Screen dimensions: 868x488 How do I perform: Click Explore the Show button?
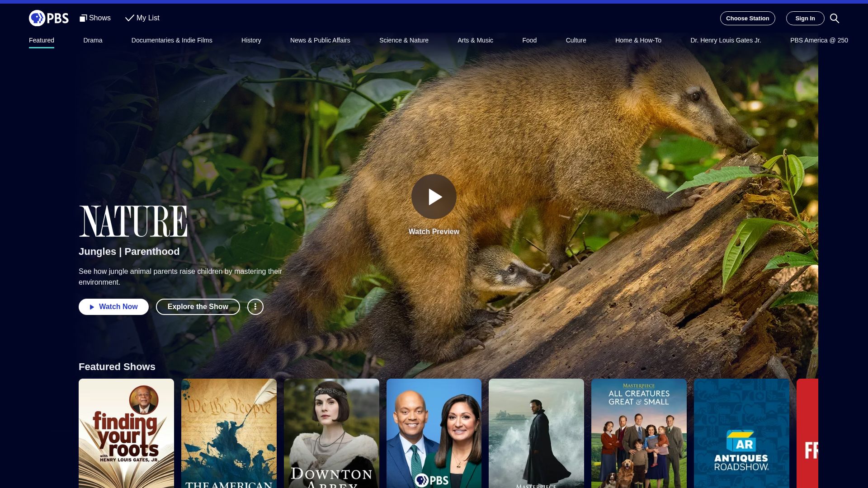[198, 307]
